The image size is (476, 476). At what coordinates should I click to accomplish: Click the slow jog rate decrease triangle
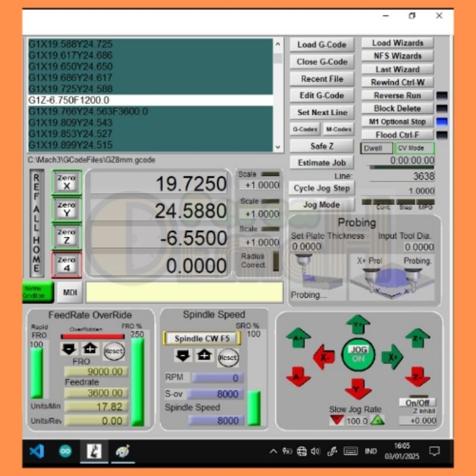tap(336, 421)
